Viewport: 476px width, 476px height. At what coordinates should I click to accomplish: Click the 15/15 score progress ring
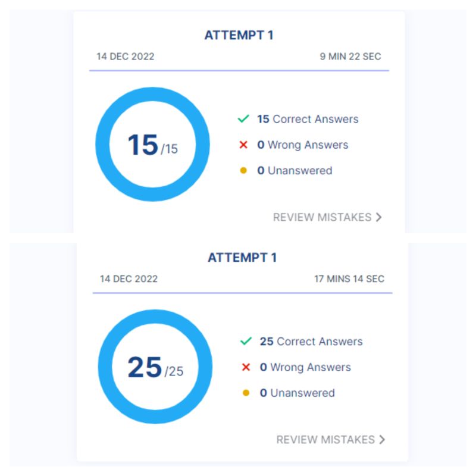[153, 144]
